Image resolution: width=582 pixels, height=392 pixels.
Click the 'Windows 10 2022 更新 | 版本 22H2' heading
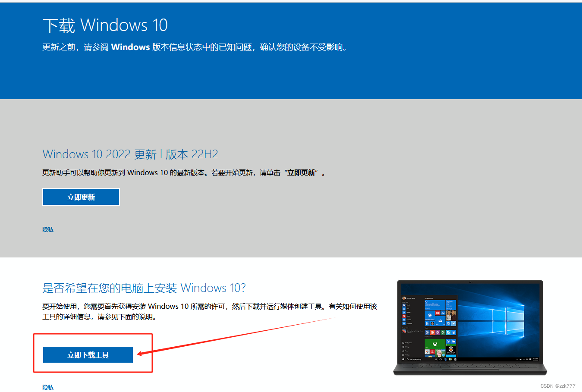(130, 154)
